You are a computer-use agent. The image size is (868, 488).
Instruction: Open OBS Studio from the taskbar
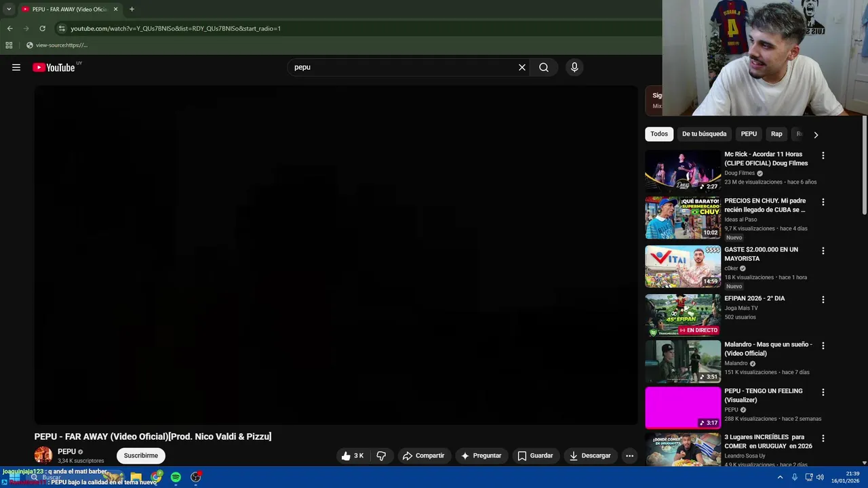coord(195,477)
